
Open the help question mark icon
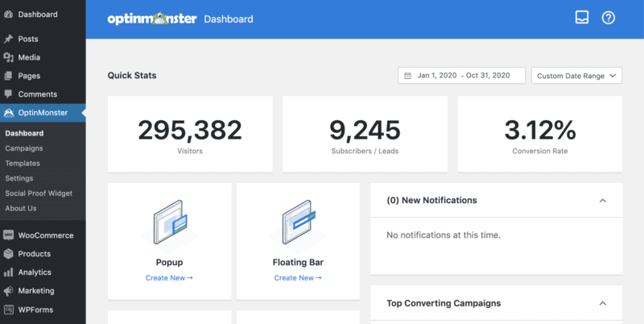coord(609,18)
